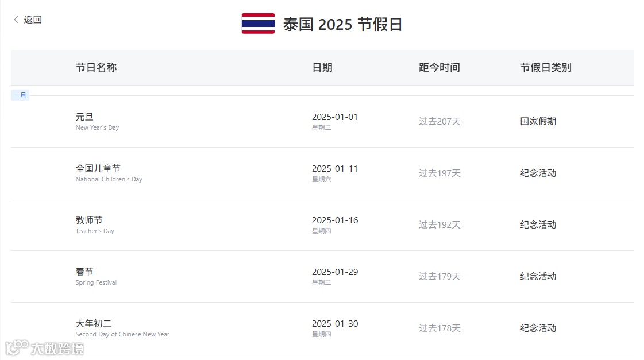The height and width of the screenshot is (360, 644).
Task: Open the 元旦 holiday row
Action: click(84, 117)
